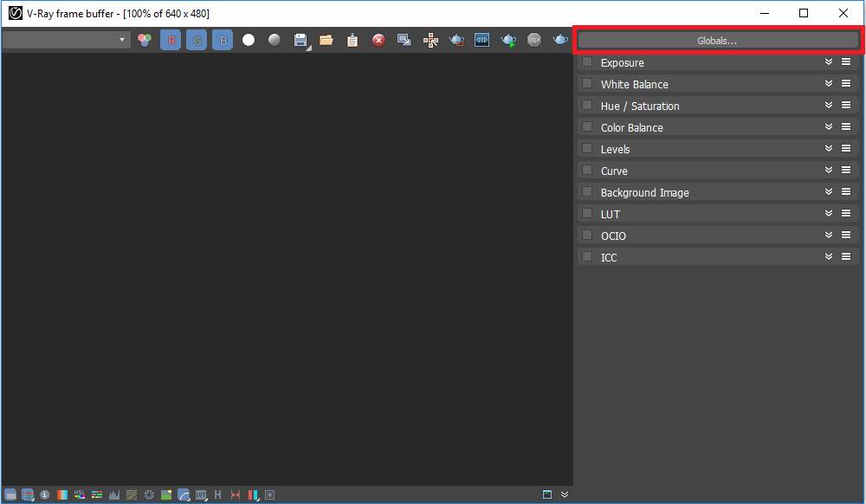Image resolution: width=866 pixels, height=504 pixels.
Task: Toggle LUT correction status bar icon
Action: tap(201, 494)
